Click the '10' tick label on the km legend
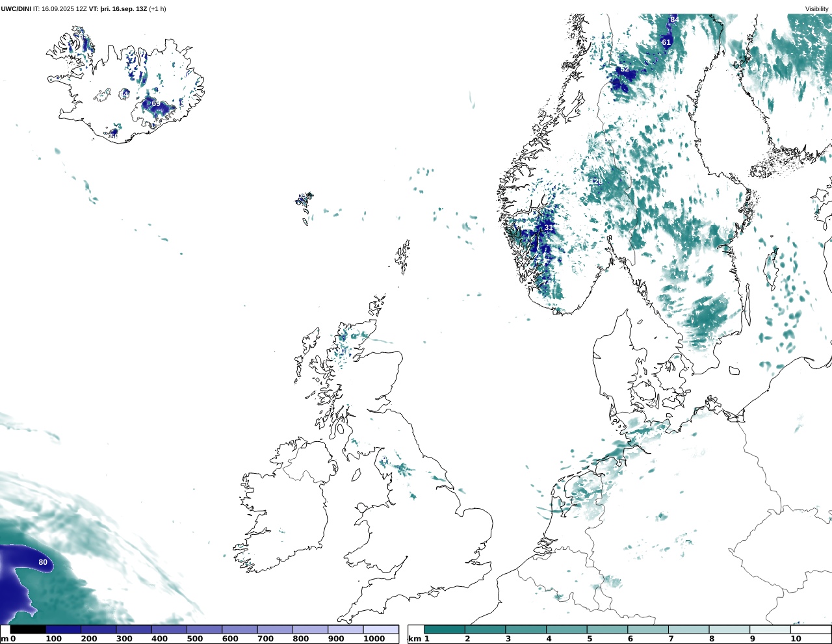This screenshot has height=644, width=832. tap(796, 639)
